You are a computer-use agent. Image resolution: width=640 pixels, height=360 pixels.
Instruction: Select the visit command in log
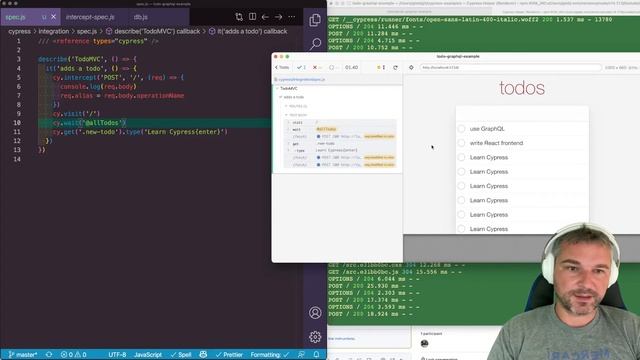click(340, 122)
